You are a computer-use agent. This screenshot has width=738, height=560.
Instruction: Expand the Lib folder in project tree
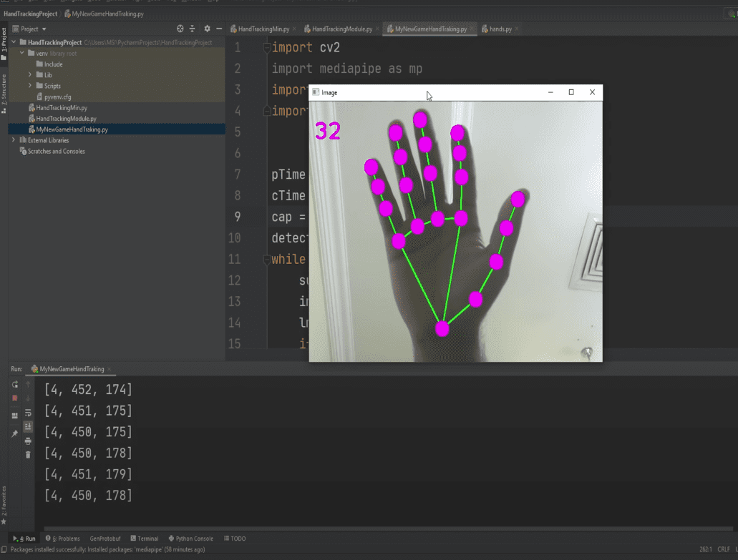coord(30,75)
